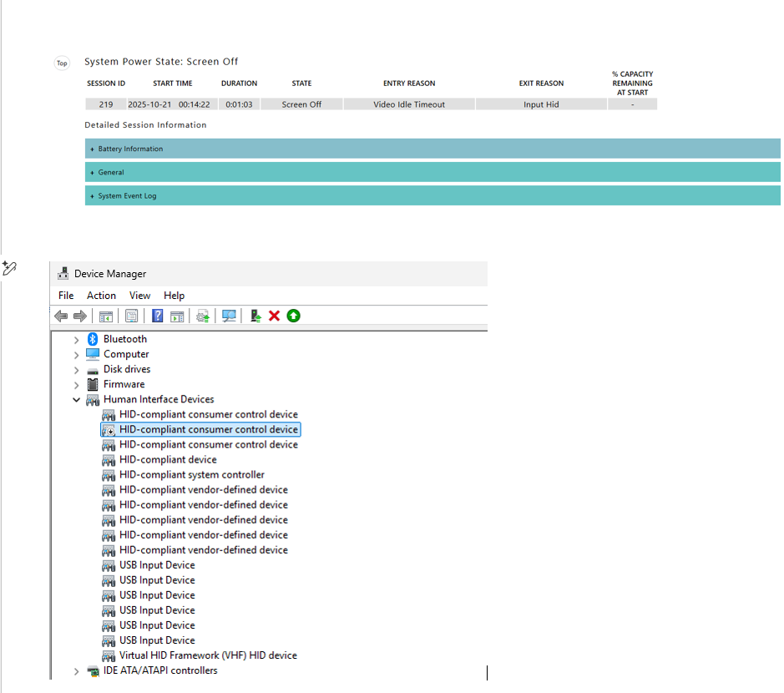Click the SESSION ID column header

coord(106,83)
